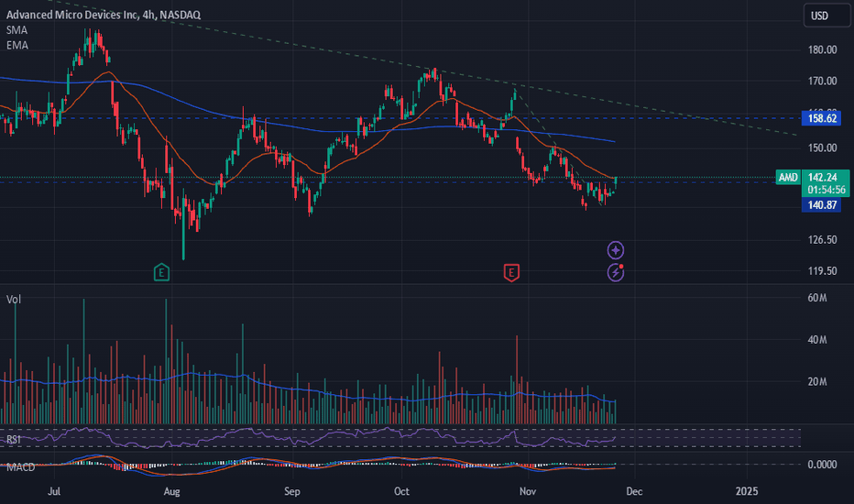Select the MACD indicator label
This screenshot has height=504, width=854.
coord(21,467)
